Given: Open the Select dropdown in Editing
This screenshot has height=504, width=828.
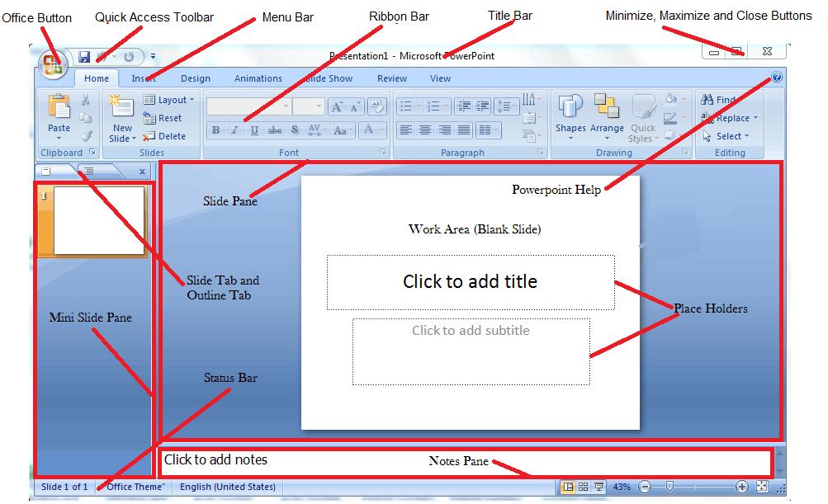Looking at the screenshot, I should pos(726,136).
